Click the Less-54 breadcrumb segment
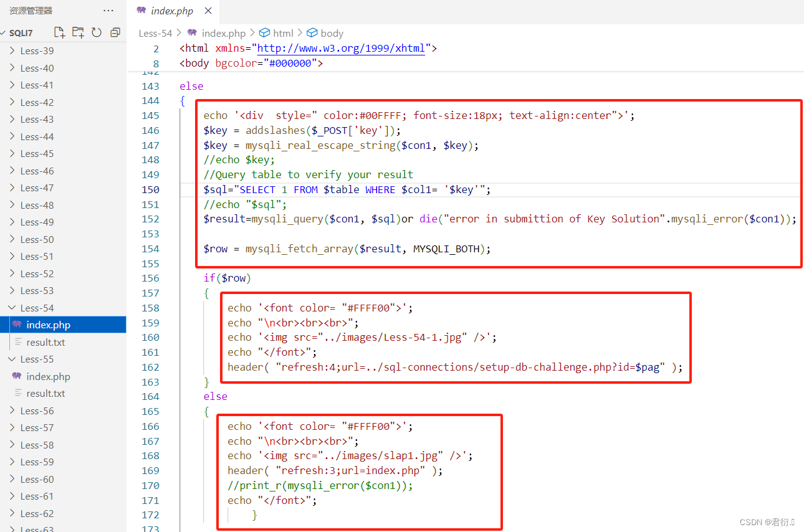The image size is (804, 532). pos(155,33)
